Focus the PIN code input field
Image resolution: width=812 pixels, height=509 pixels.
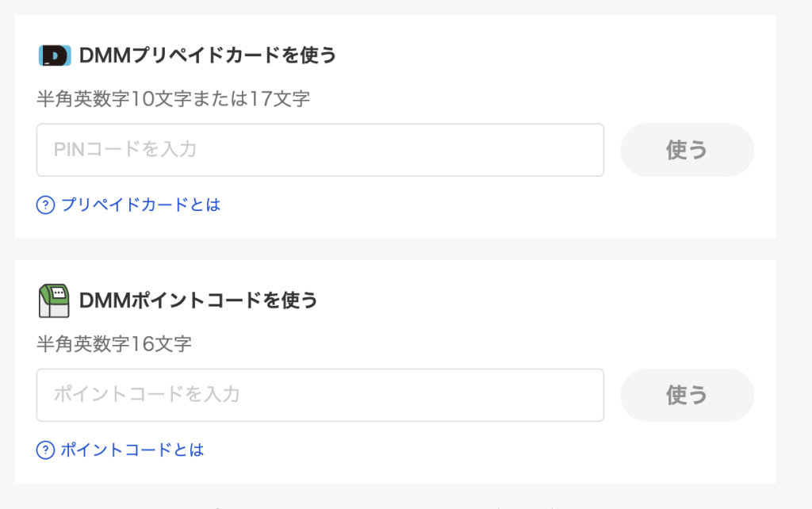320,150
